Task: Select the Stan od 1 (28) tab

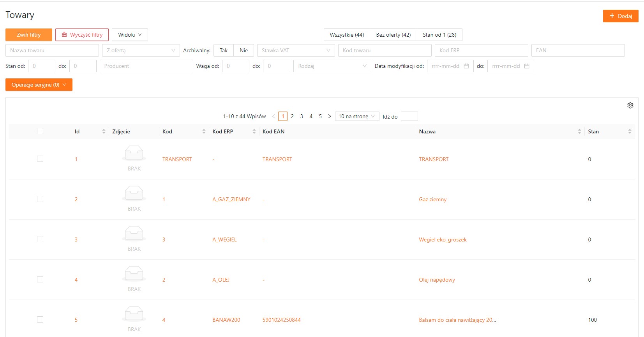Action: coord(439,35)
